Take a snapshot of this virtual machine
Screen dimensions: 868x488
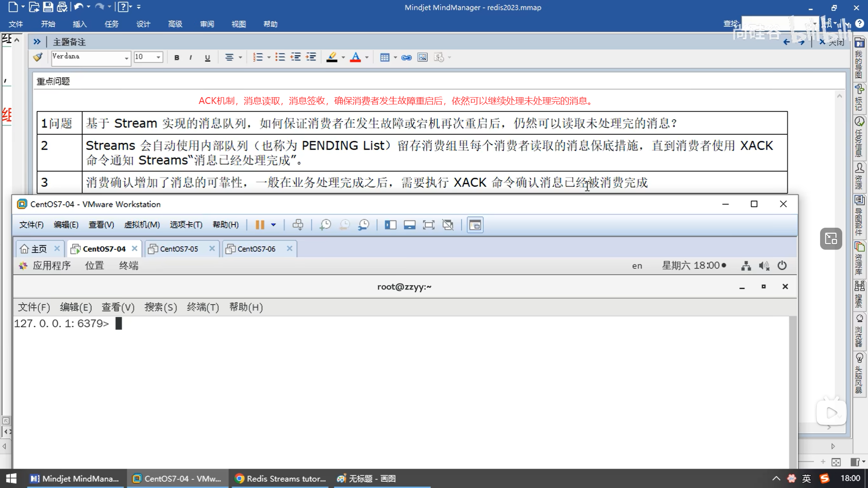(325, 225)
